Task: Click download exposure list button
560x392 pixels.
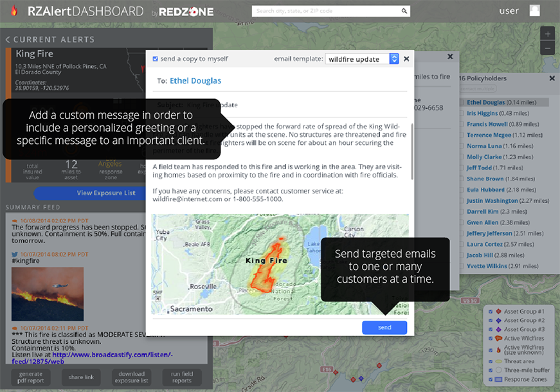Action: pyautogui.click(x=131, y=377)
